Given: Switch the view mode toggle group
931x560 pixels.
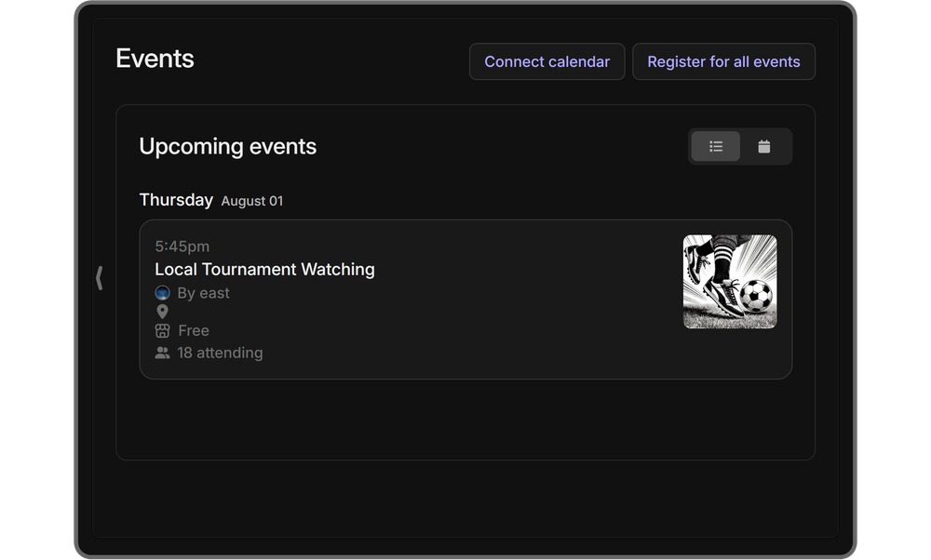Looking at the screenshot, I should [740, 146].
